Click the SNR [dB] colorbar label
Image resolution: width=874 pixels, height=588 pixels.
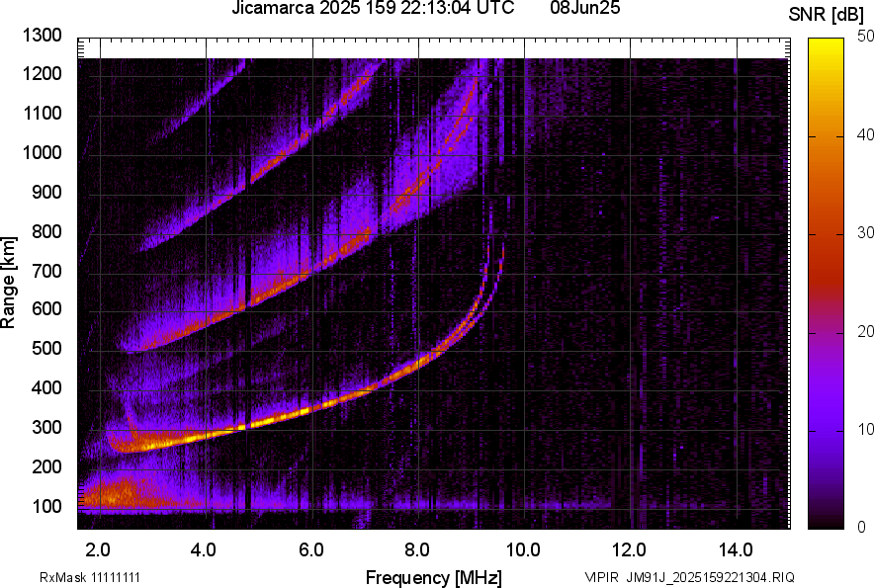point(826,15)
